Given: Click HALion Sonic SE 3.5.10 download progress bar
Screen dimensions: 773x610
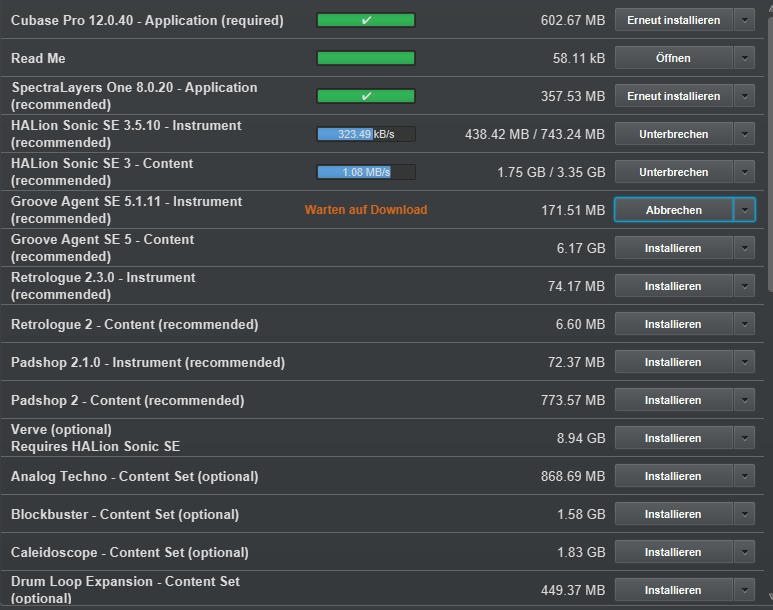Looking at the screenshot, I should pyautogui.click(x=365, y=134).
